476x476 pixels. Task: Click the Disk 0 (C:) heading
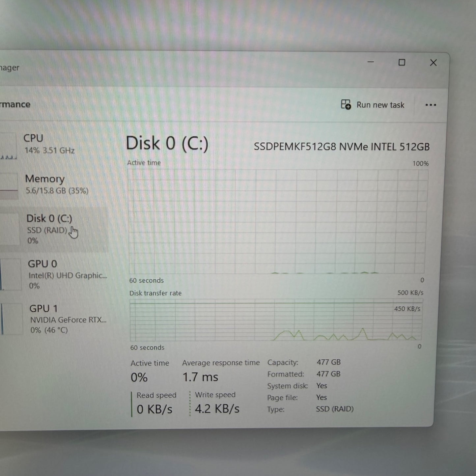coord(167,143)
